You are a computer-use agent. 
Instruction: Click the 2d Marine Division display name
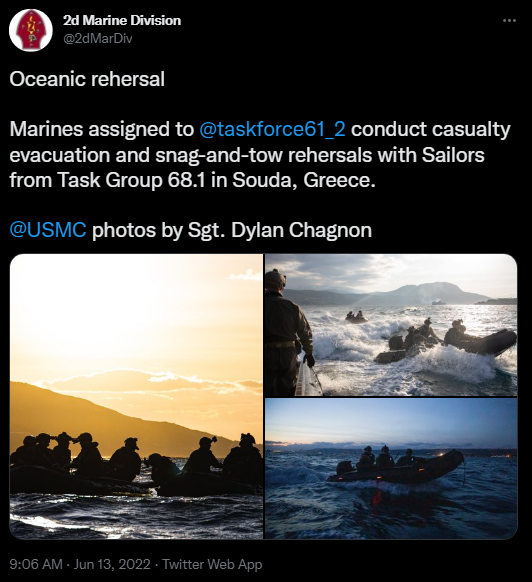click(122, 20)
